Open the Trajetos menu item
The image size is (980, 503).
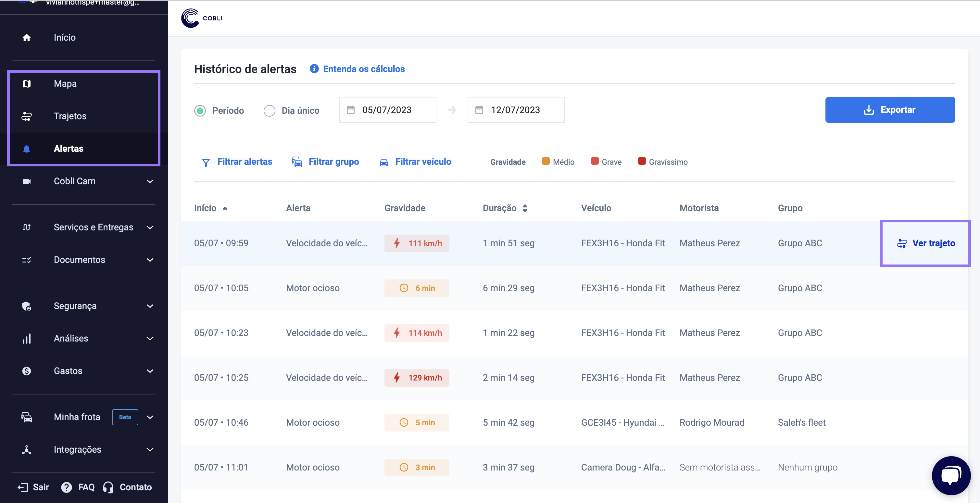coord(84,116)
